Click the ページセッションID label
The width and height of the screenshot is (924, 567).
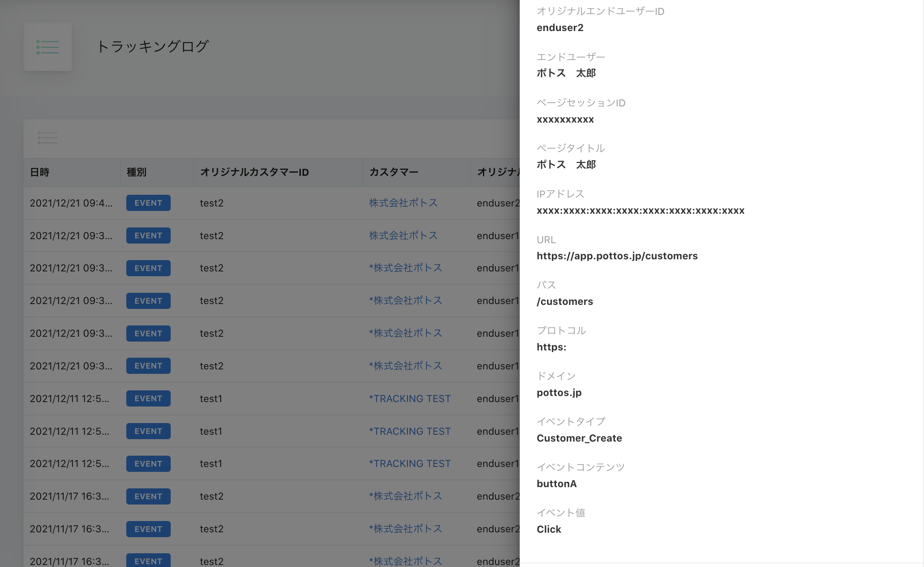click(x=581, y=103)
